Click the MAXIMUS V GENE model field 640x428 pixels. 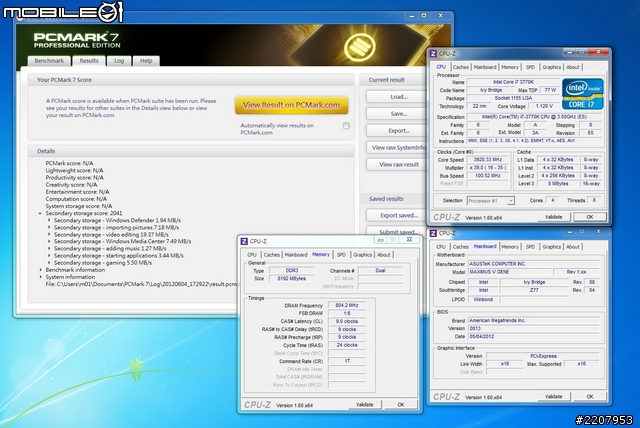point(508,272)
